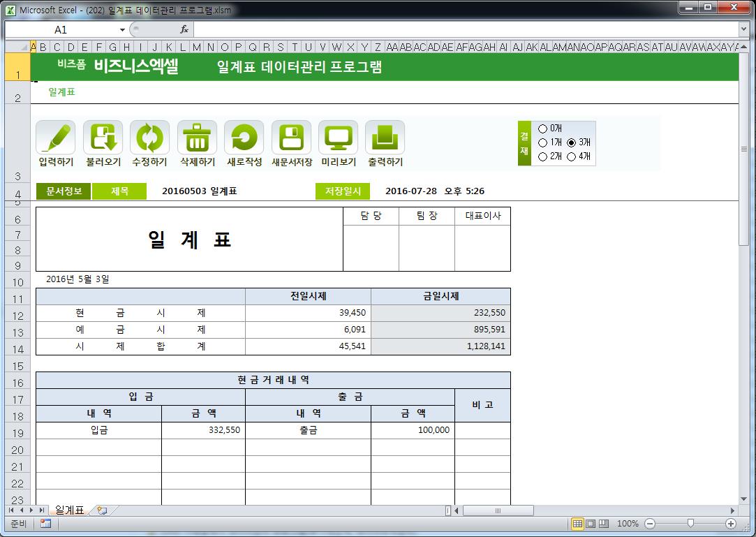Open the 미리보기 monitor icon

point(338,138)
